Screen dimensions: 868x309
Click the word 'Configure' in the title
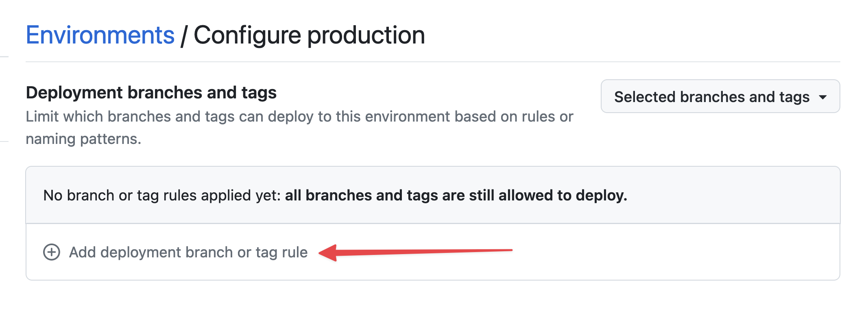coord(248,36)
